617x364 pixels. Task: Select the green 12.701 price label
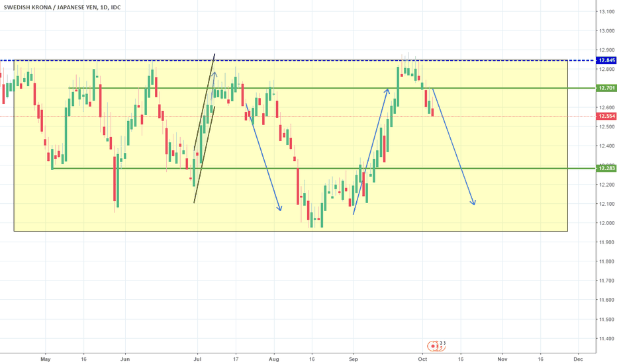(x=606, y=88)
